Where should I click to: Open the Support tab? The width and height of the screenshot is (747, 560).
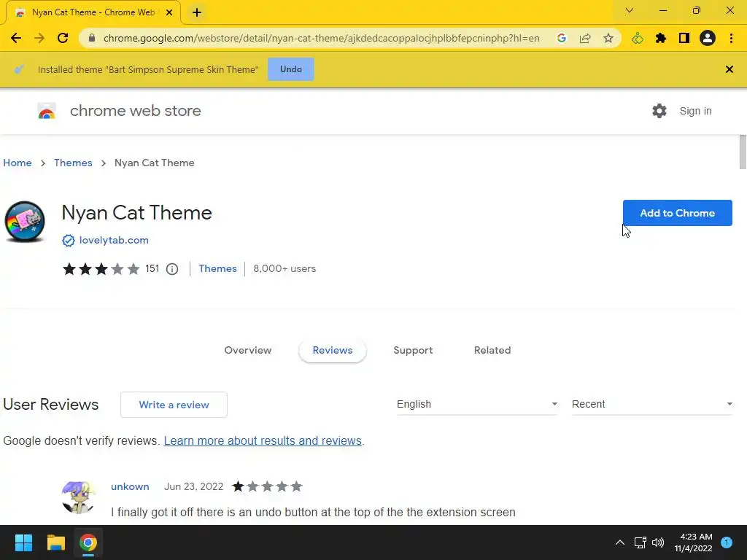pyautogui.click(x=413, y=350)
